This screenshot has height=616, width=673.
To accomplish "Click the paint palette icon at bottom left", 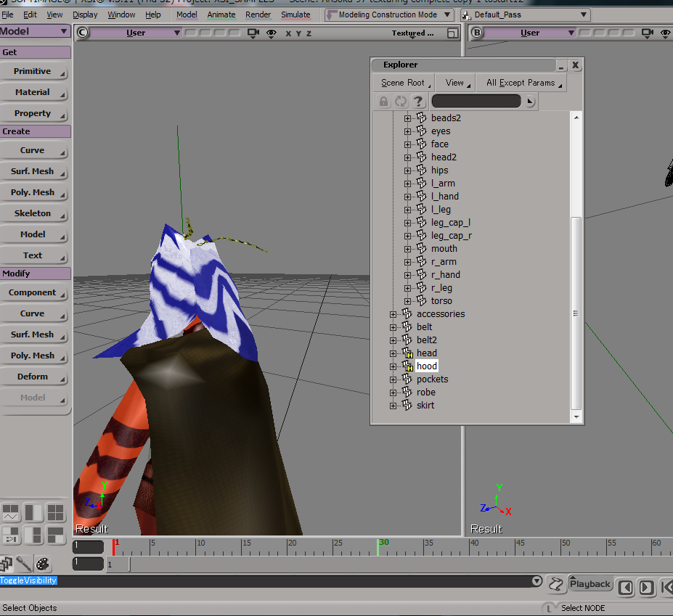I will 43,564.
